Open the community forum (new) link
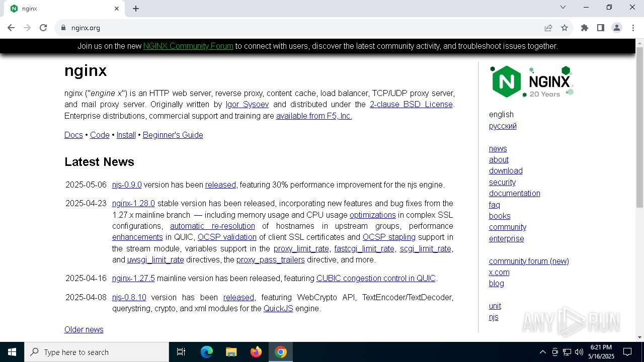644x362 pixels. point(529,261)
